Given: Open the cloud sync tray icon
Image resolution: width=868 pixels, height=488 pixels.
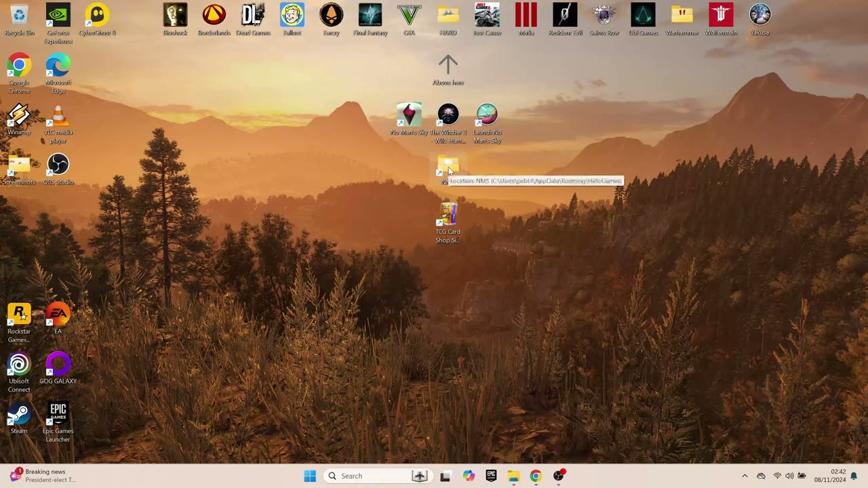Looking at the screenshot, I should (761, 476).
